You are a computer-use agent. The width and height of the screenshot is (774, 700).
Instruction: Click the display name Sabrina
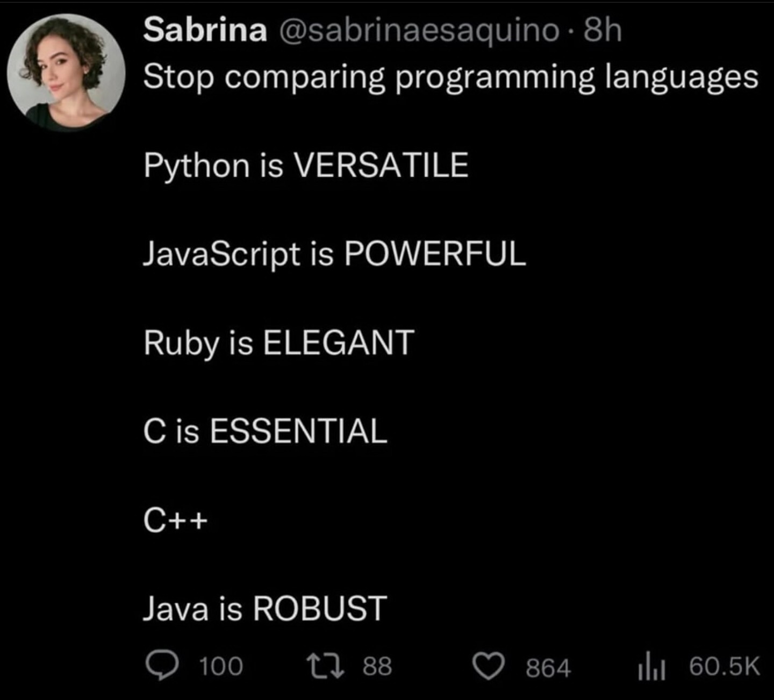click(205, 30)
